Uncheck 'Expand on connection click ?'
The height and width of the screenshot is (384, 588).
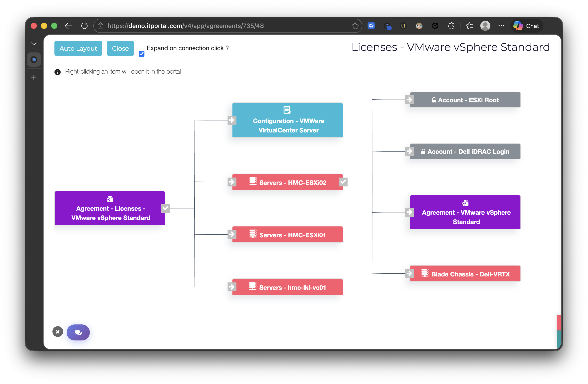(x=141, y=54)
